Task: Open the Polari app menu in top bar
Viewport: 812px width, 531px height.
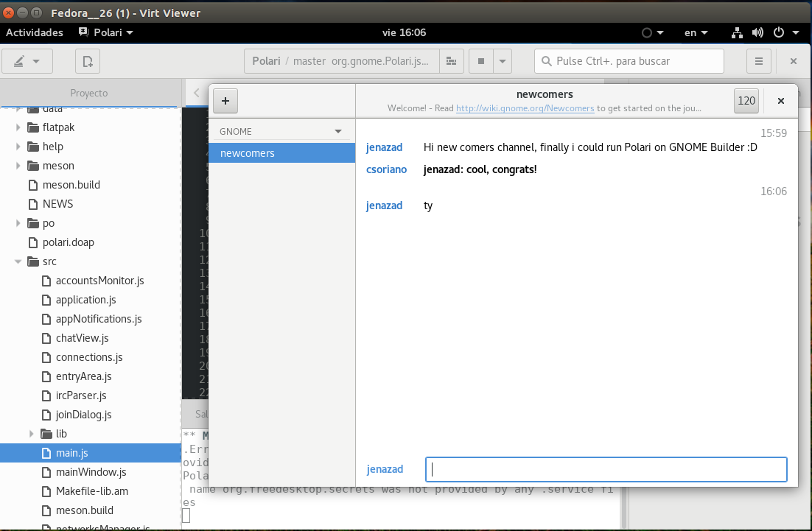Action: point(105,32)
